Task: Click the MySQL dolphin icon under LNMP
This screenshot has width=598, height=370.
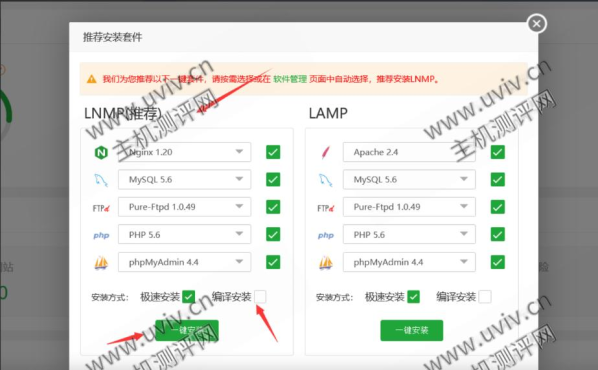Action: click(101, 180)
